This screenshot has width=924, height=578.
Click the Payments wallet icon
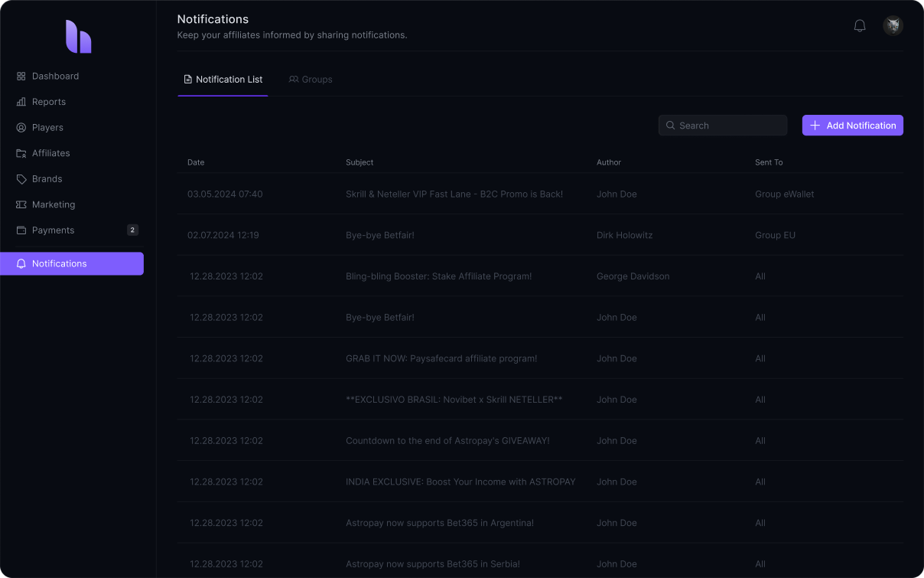point(21,230)
